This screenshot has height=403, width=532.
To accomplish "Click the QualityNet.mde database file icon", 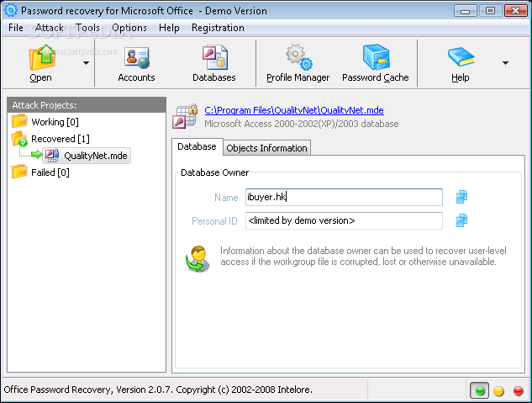I will (x=52, y=156).
